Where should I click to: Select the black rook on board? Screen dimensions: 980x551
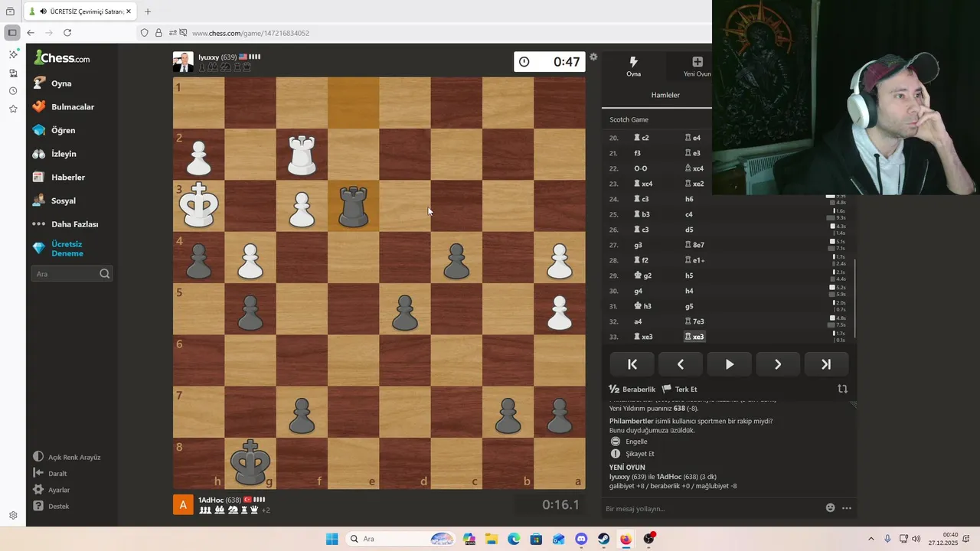pyautogui.click(x=353, y=207)
